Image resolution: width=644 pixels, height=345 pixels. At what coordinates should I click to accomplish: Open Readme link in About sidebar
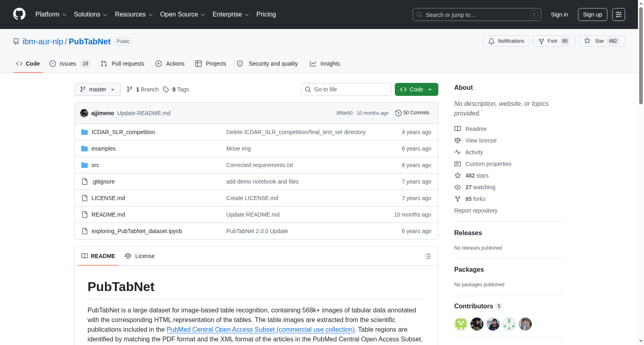tap(471, 129)
